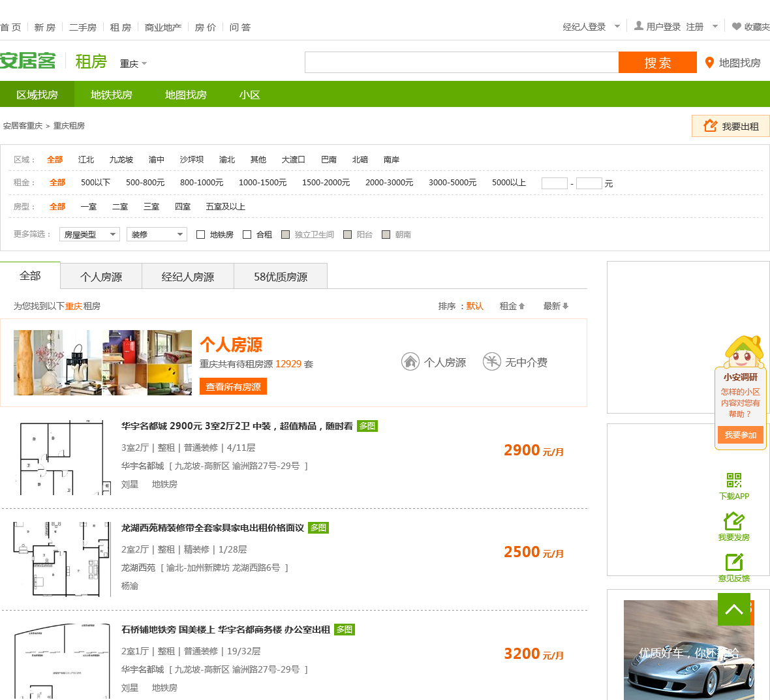Filter district by 渝北
Viewport: 770px width, 700px height.
point(227,160)
